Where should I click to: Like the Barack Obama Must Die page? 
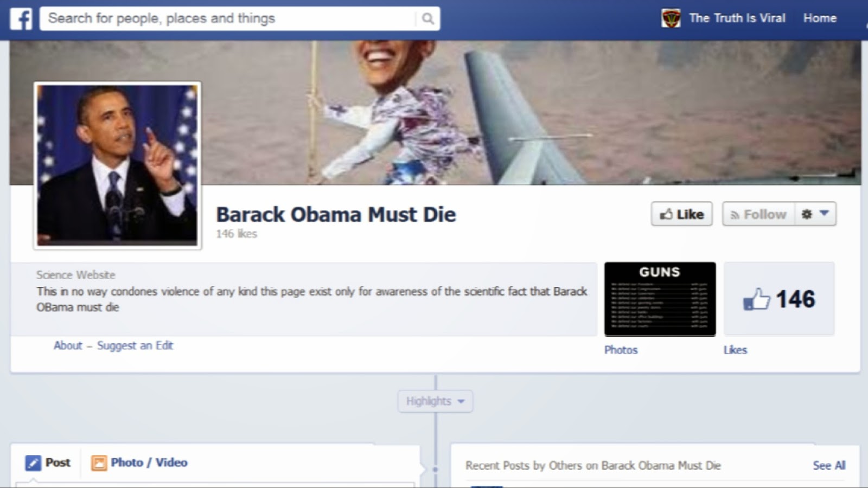click(682, 214)
